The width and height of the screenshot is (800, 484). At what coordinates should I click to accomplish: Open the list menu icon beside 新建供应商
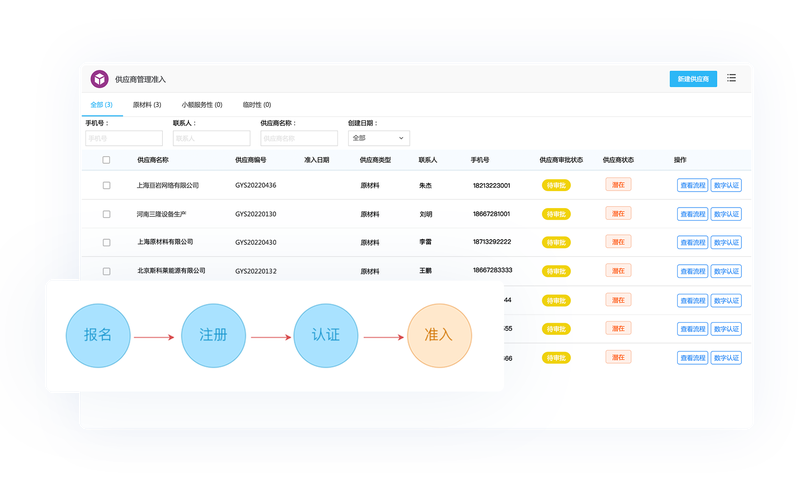(732, 78)
